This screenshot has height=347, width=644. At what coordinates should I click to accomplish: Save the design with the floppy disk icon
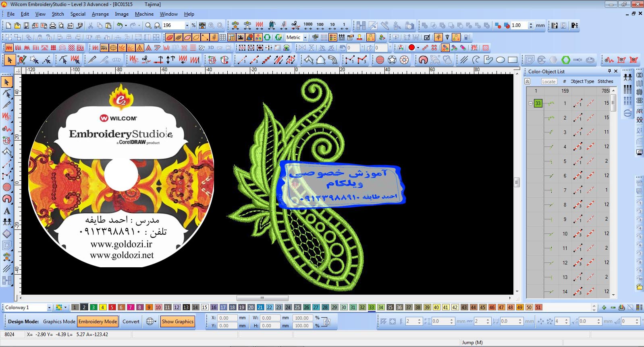coord(26,25)
